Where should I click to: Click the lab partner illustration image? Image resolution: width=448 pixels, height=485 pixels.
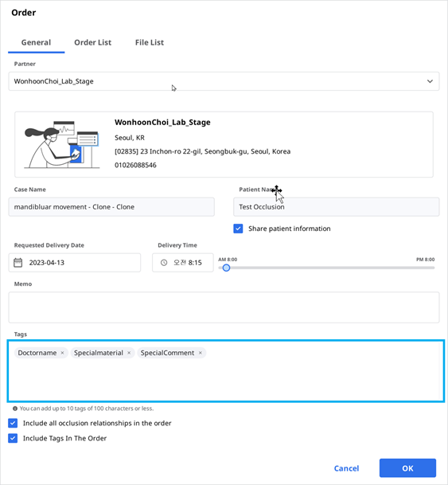point(62,144)
